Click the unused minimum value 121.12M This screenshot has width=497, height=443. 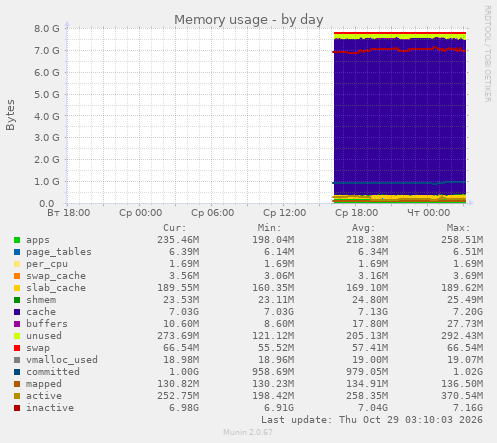click(273, 336)
